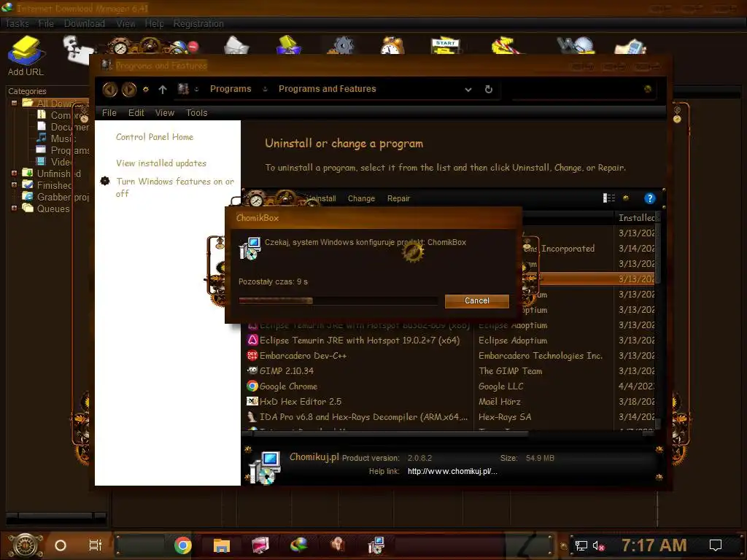This screenshot has height=560, width=747.
Task: Click the HxD Hex Editor icon in list
Action: [x=252, y=402]
